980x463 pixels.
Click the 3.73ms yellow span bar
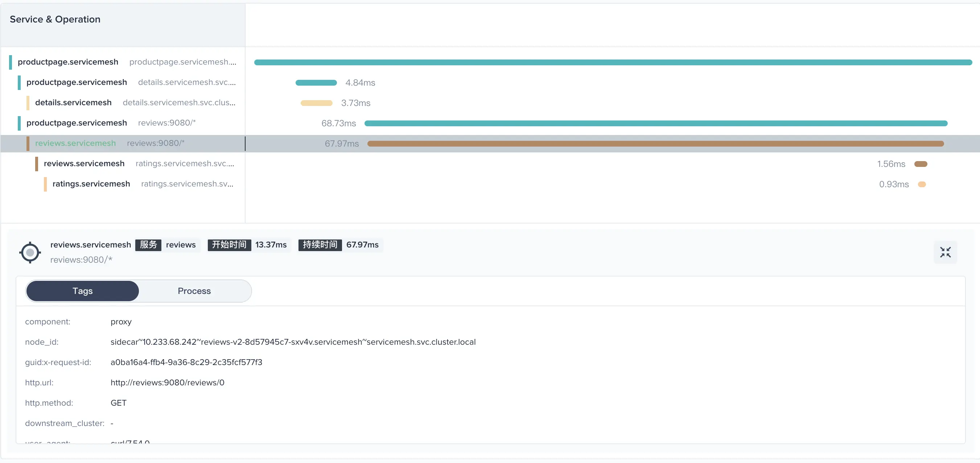click(x=316, y=103)
